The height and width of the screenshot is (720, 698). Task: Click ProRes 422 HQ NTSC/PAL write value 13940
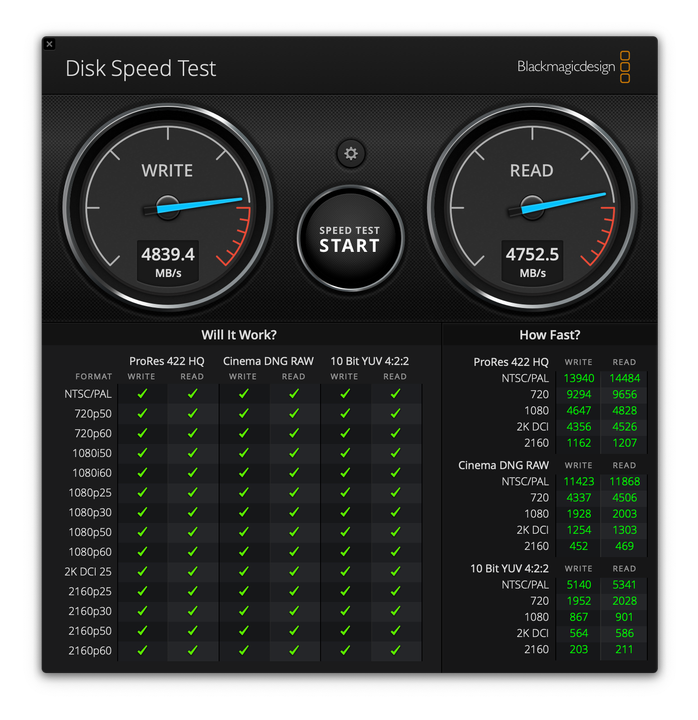[x=578, y=379]
